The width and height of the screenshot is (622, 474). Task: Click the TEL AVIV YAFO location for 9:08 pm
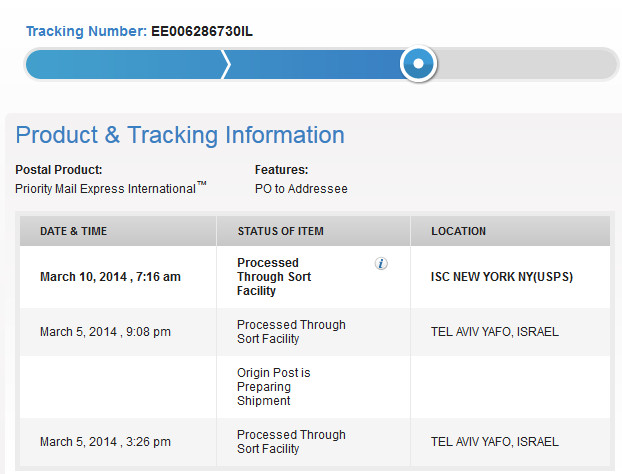[495, 332]
